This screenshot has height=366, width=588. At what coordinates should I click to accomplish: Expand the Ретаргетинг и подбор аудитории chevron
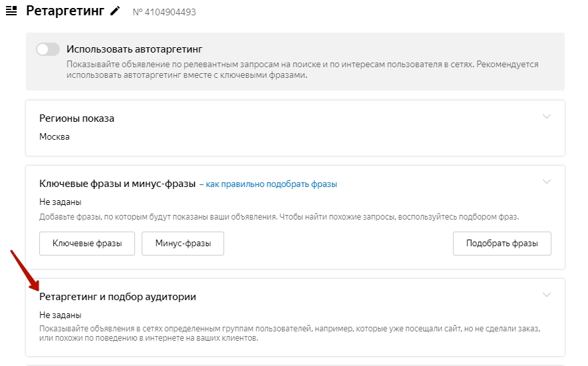click(547, 295)
